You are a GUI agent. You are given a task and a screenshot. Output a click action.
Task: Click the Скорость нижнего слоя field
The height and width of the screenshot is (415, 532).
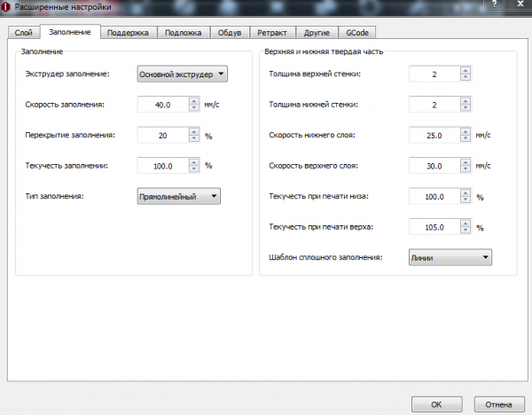(434, 136)
